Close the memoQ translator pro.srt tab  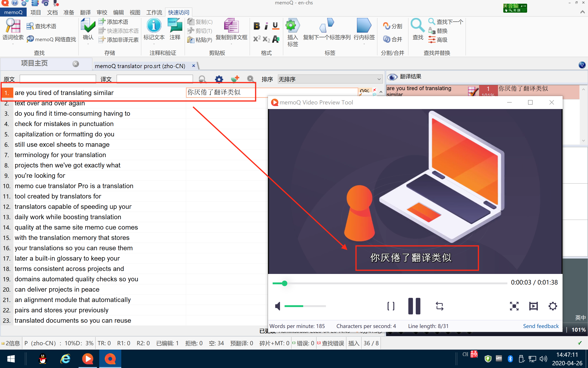[193, 66]
